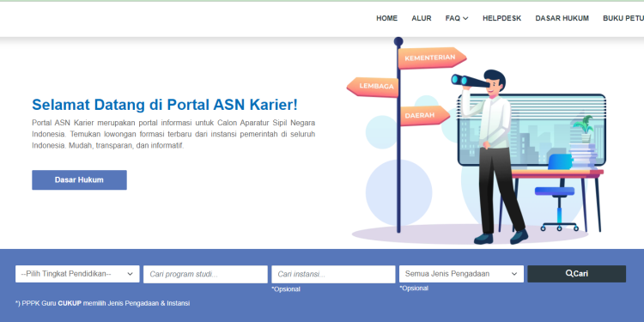Open the Pilih Tingkat Pendidikan dropdown
This screenshot has width=644, height=322.
(77, 274)
